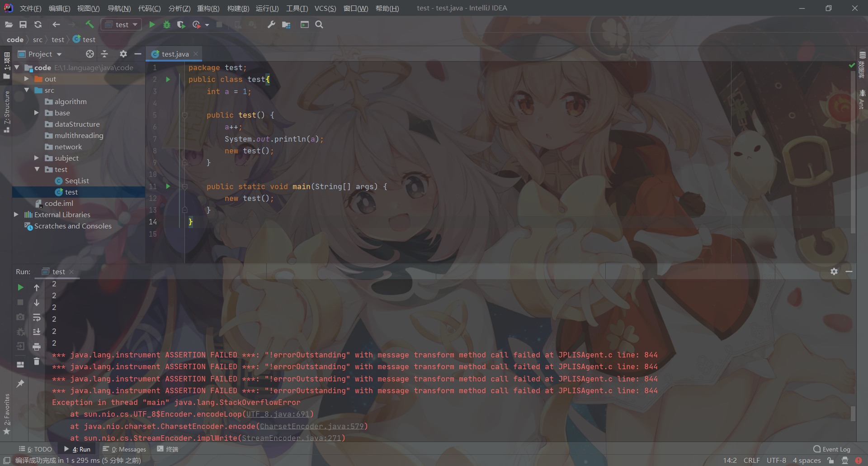Collapse the test package
This screenshot has height=466, width=868.
click(37, 169)
